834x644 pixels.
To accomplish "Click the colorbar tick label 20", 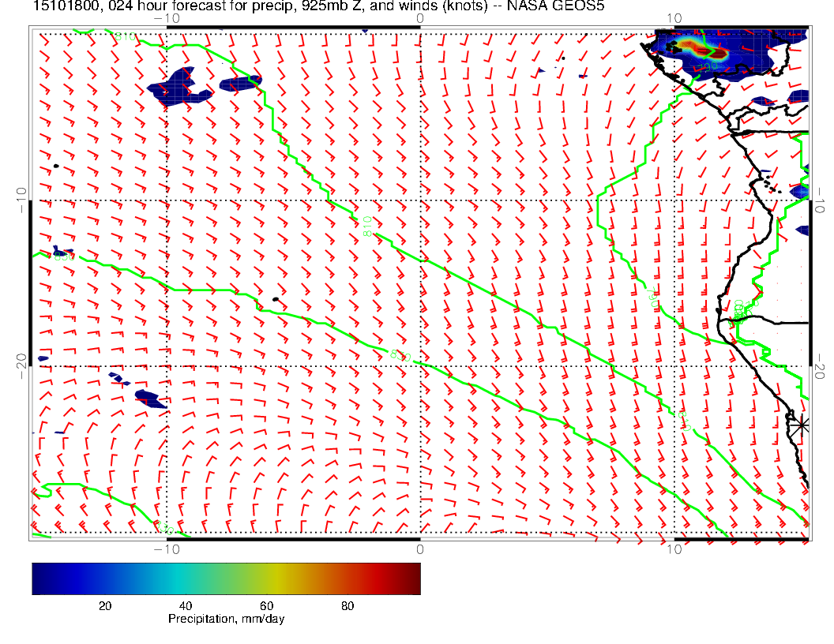I will coord(104,606).
